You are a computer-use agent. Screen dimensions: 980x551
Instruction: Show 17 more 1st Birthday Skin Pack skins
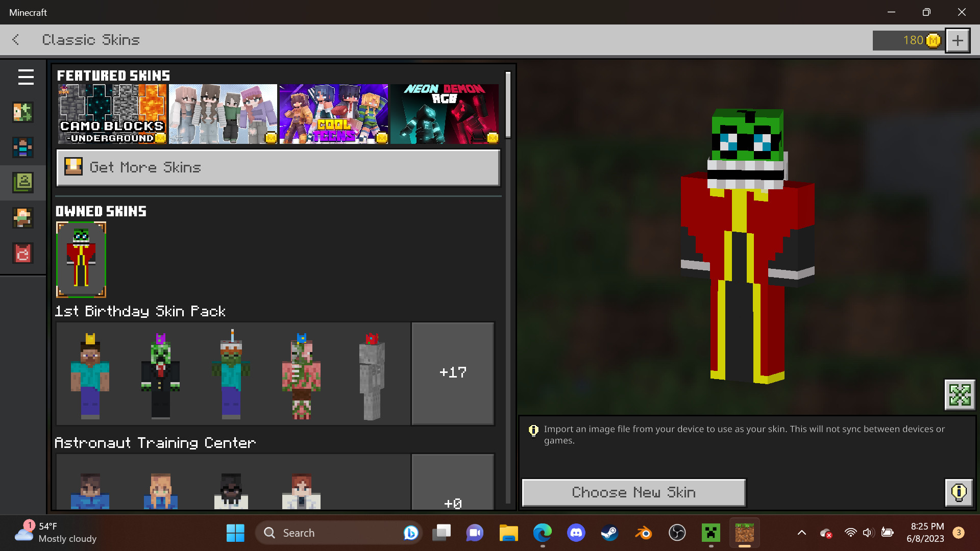452,373
